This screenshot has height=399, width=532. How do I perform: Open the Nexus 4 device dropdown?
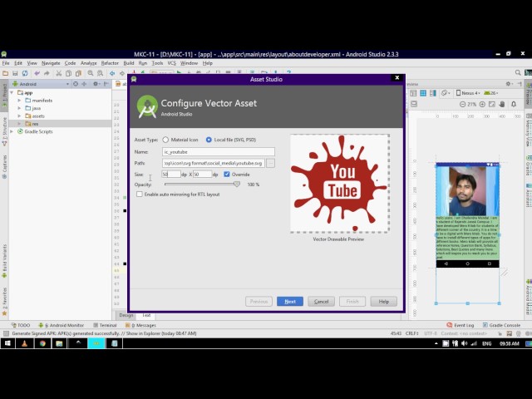click(x=468, y=93)
